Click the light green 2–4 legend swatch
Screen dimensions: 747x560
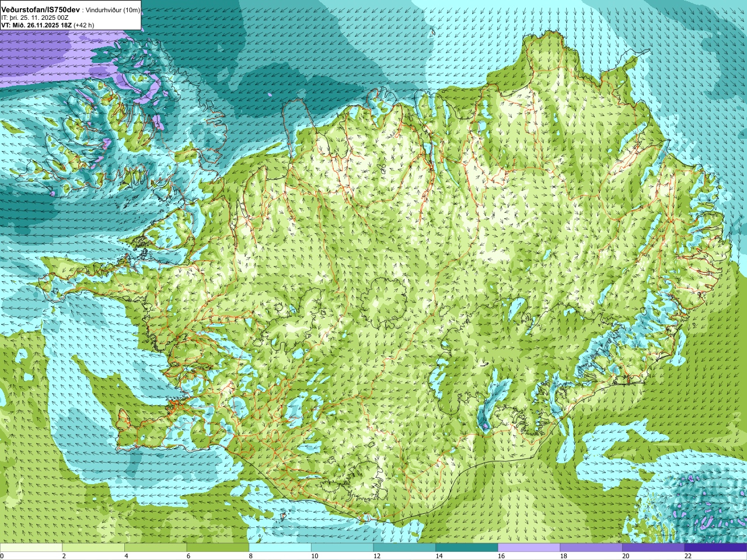click(93, 548)
